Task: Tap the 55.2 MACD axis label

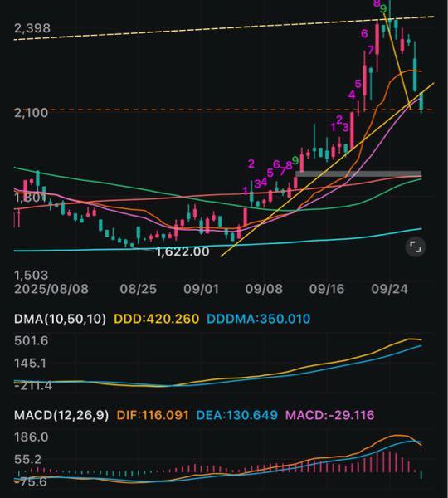Action: (28, 460)
